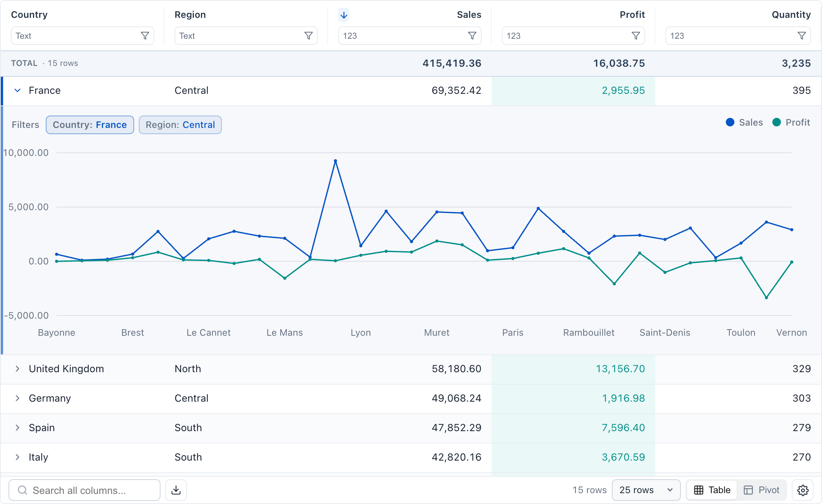
Task: Expand the Spain row
Action: 17,428
